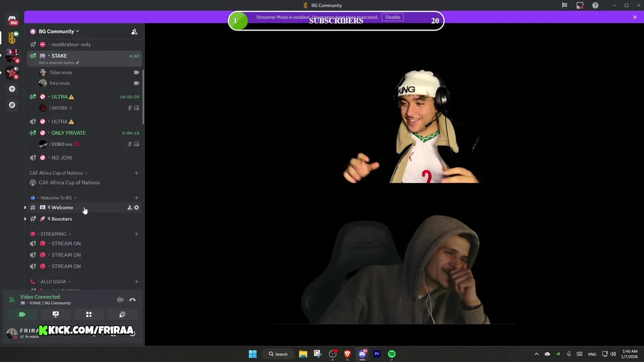Click frira mute's video camera icon
This screenshot has height=362, width=644.
click(136, 83)
